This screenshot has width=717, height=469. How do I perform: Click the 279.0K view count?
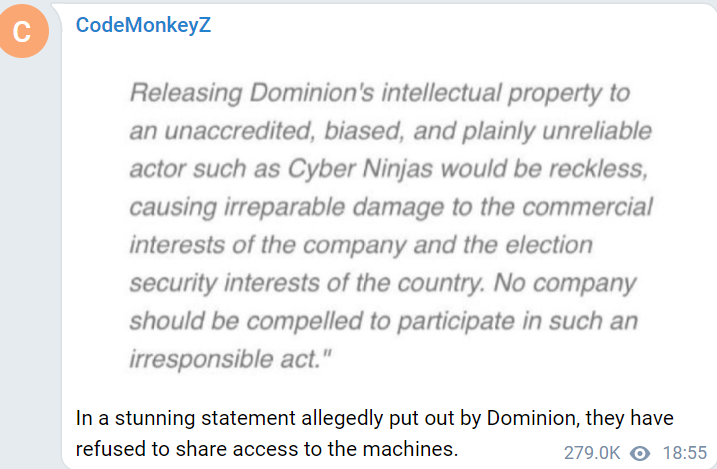[x=592, y=453]
